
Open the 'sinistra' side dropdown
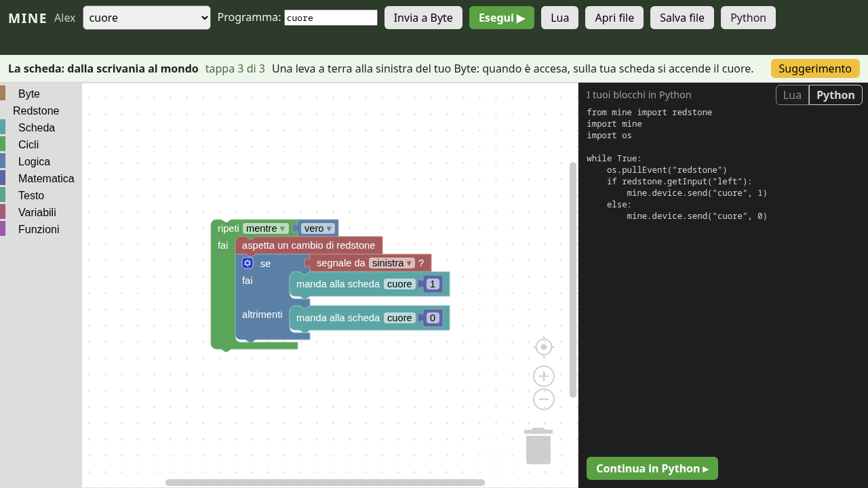[392, 263]
